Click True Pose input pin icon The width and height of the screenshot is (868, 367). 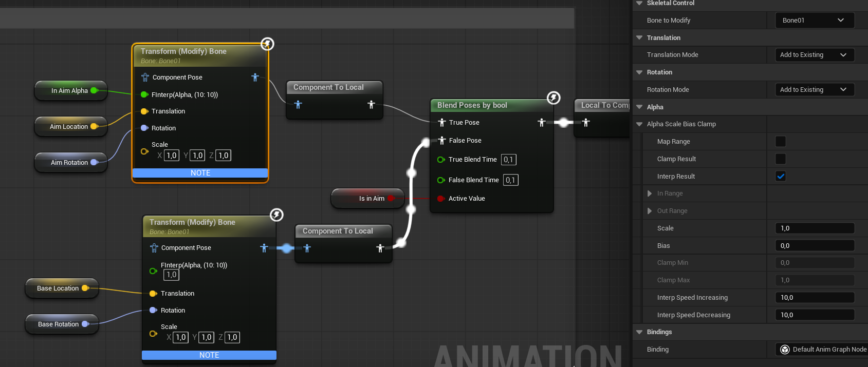point(441,123)
